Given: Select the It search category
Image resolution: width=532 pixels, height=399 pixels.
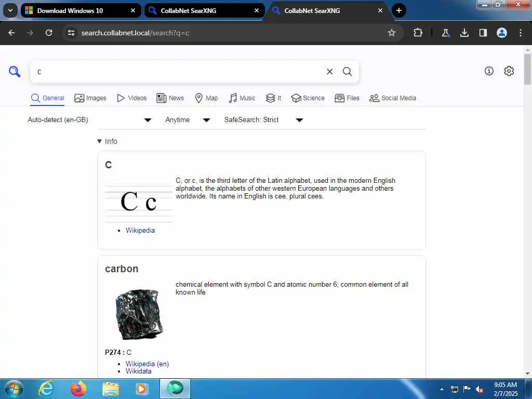Looking at the screenshot, I should pyautogui.click(x=273, y=98).
